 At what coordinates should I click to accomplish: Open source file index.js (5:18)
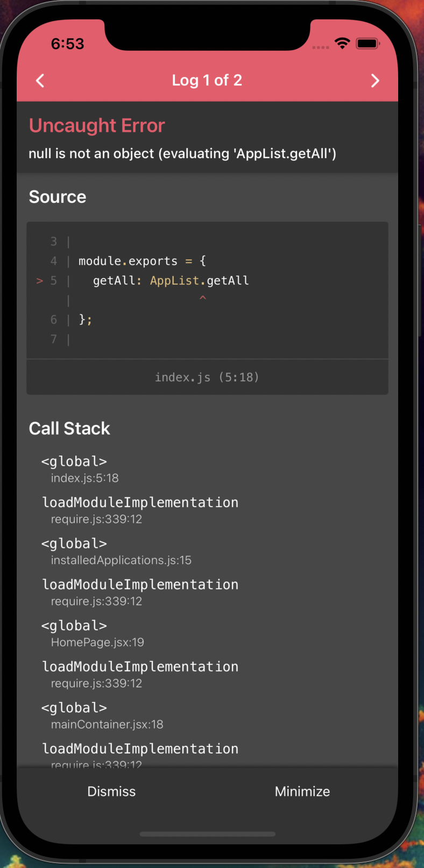pyautogui.click(x=207, y=377)
